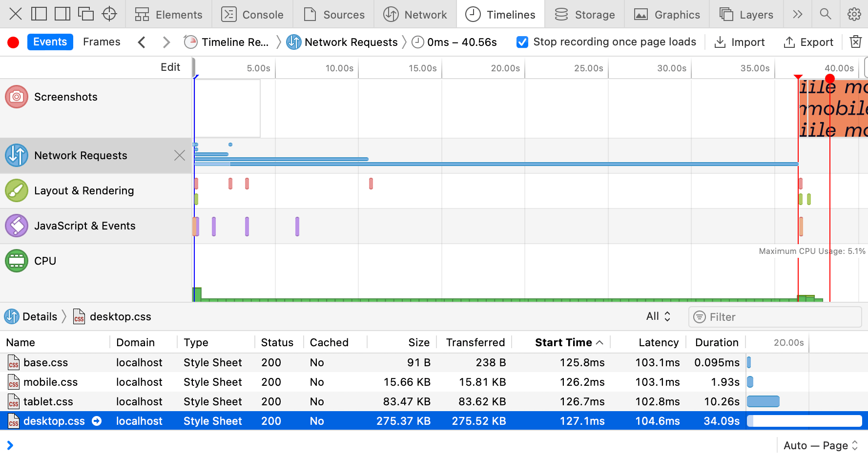The height and width of the screenshot is (459, 868).
Task: Open the inspector search magnifier
Action: (826, 14)
